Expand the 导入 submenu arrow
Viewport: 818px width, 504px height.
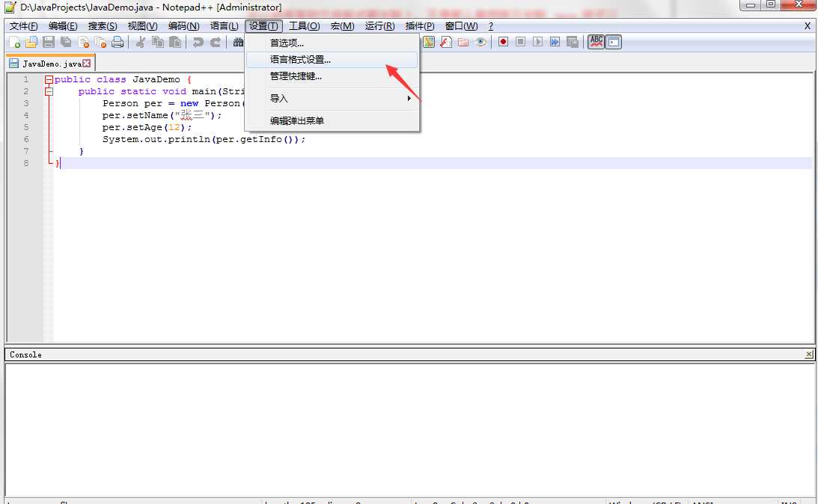point(409,98)
